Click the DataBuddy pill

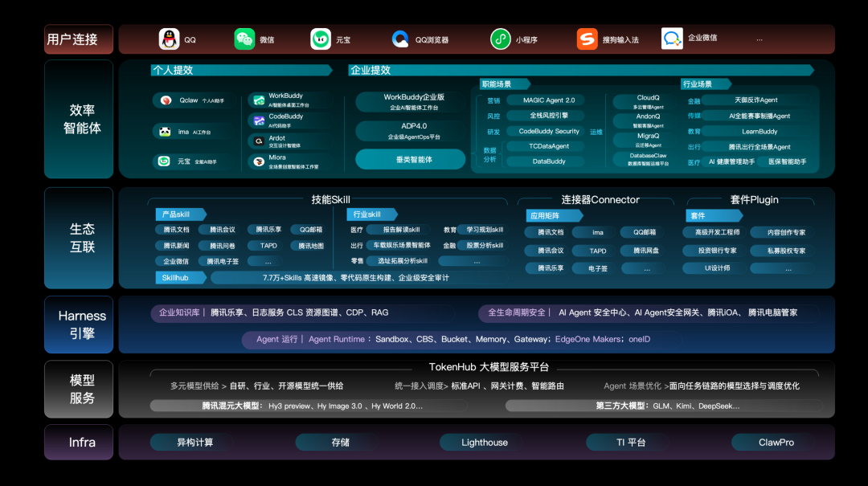546,161
